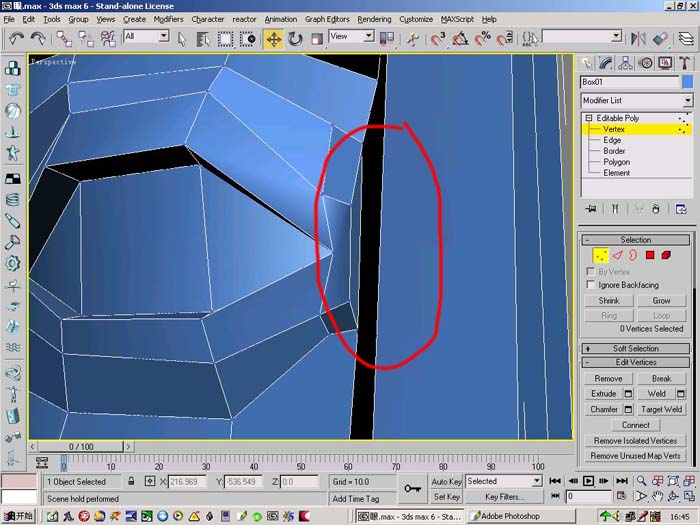700x525 pixels.
Task: Select Polygon sub-object red square icon
Action: (650, 255)
